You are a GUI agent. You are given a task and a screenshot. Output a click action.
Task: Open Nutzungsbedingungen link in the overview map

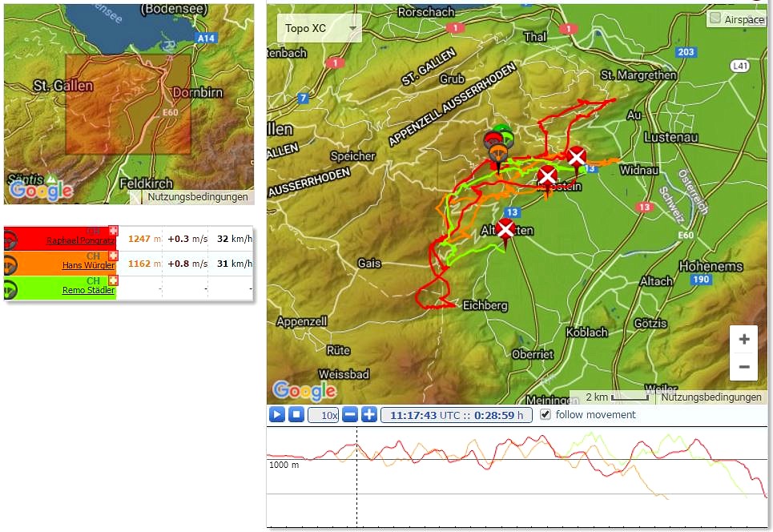(x=198, y=197)
